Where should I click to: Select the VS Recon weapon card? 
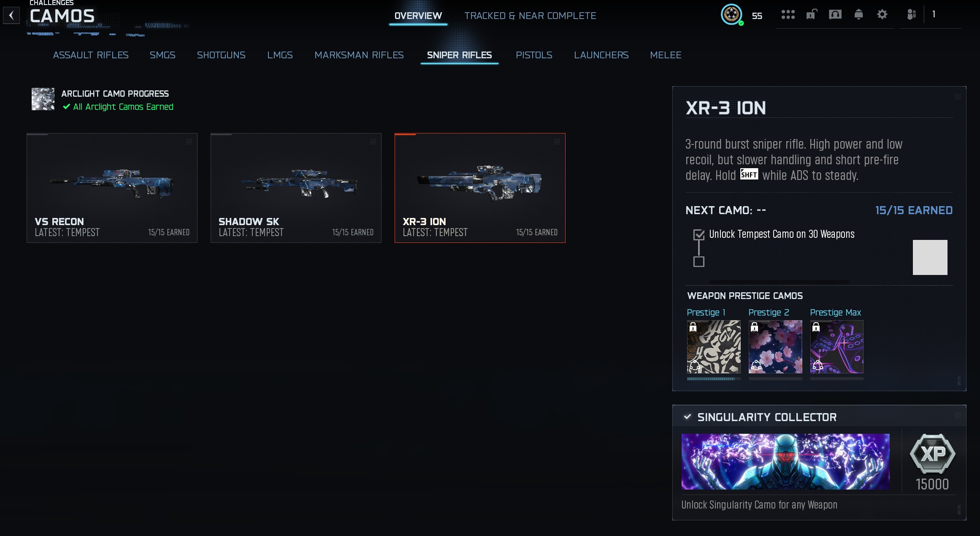[x=112, y=188]
